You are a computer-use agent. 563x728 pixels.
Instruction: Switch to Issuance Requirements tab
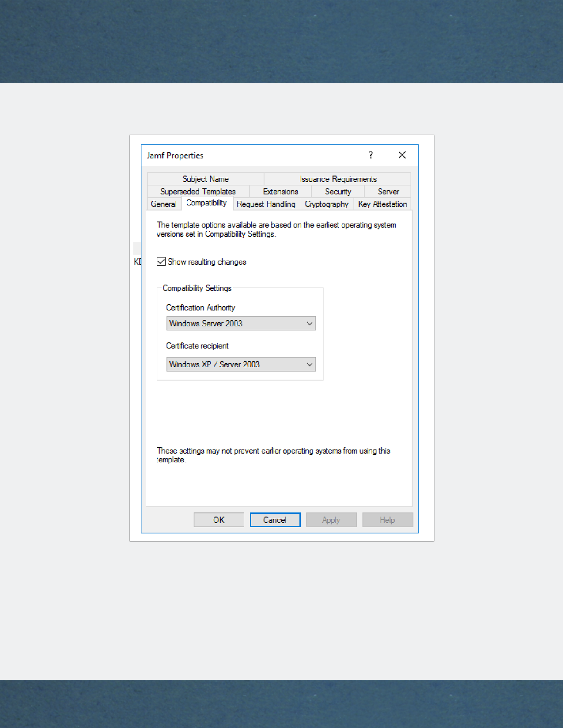tap(338, 179)
